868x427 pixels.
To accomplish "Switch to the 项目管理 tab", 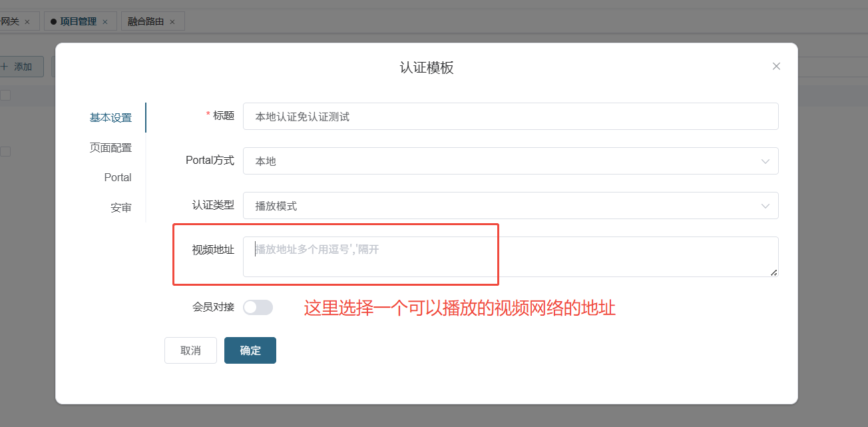I will coord(78,21).
